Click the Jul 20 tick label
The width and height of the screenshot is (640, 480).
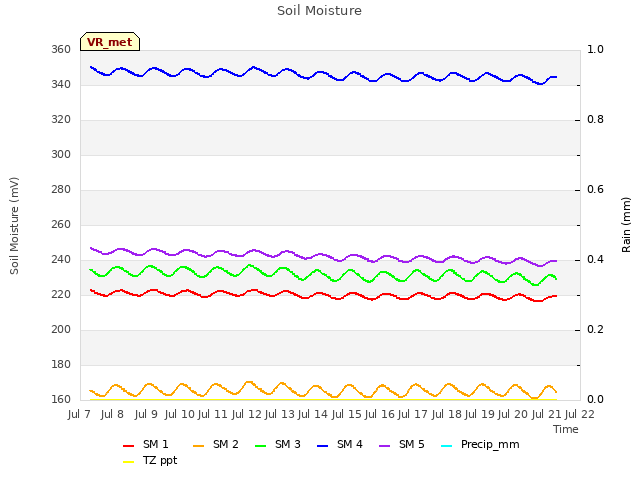tap(513, 414)
